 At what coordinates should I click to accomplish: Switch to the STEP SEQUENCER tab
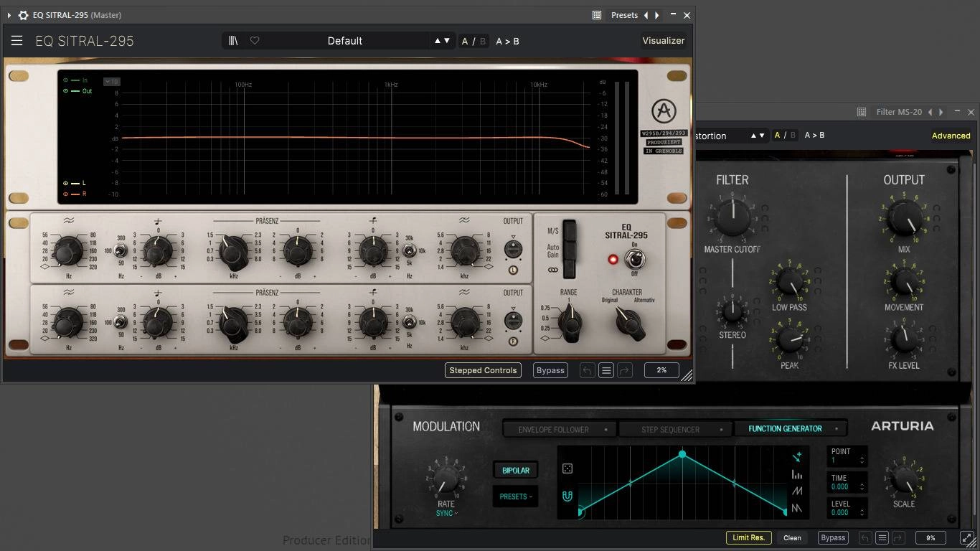coord(677,430)
